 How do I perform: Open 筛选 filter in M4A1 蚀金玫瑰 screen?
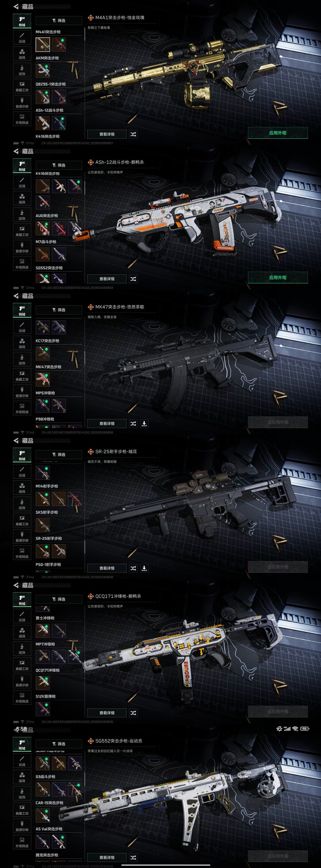pyautogui.click(x=59, y=21)
